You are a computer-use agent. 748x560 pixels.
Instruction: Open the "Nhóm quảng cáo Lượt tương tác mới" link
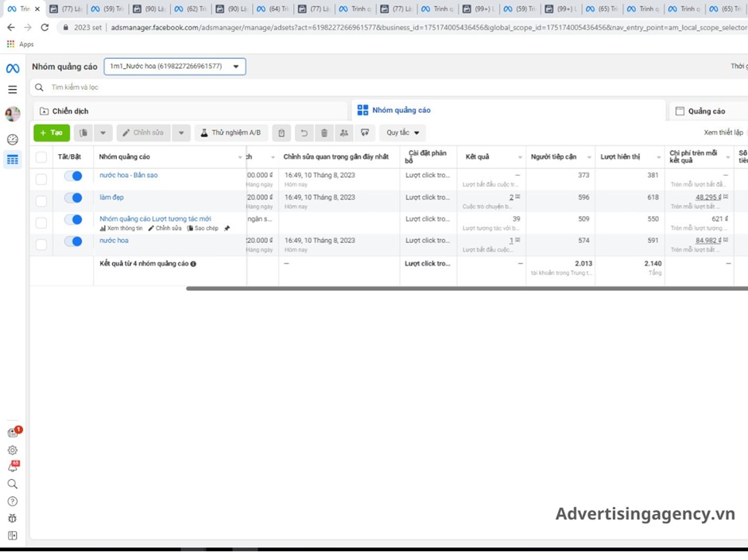(155, 218)
